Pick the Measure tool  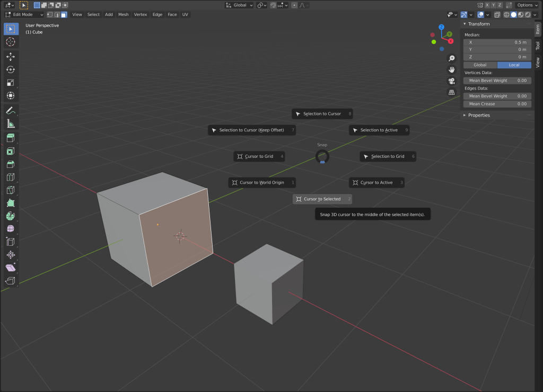[11, 123]
